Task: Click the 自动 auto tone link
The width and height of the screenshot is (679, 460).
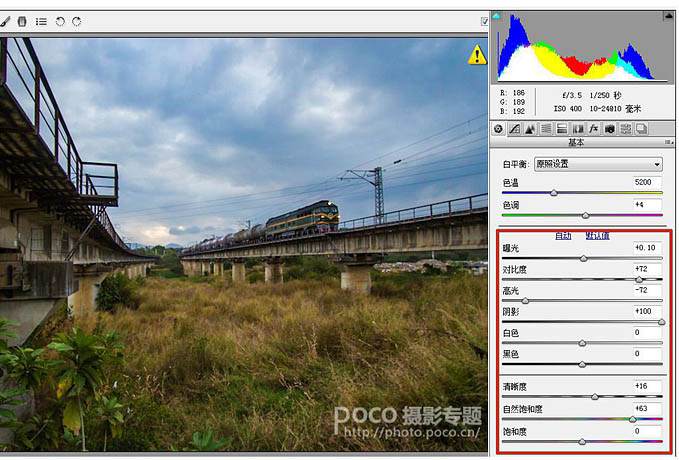Action: pos(563,236)
